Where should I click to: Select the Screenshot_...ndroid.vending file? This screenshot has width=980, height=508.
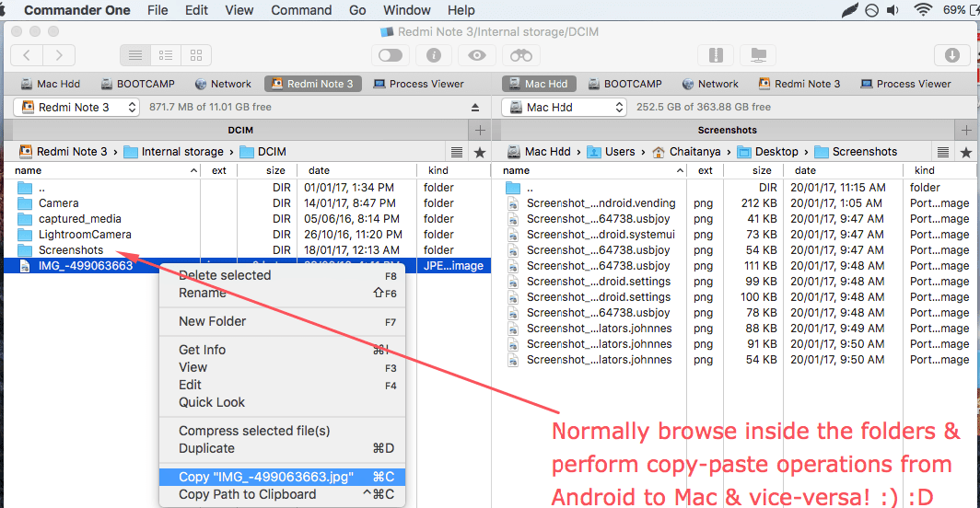click(x=736, y=203)
